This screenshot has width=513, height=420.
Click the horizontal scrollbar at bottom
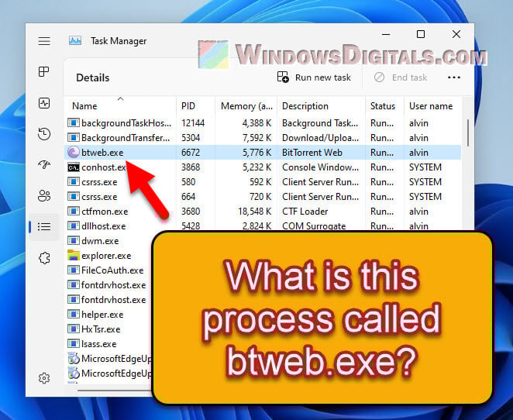coord(115,390)
